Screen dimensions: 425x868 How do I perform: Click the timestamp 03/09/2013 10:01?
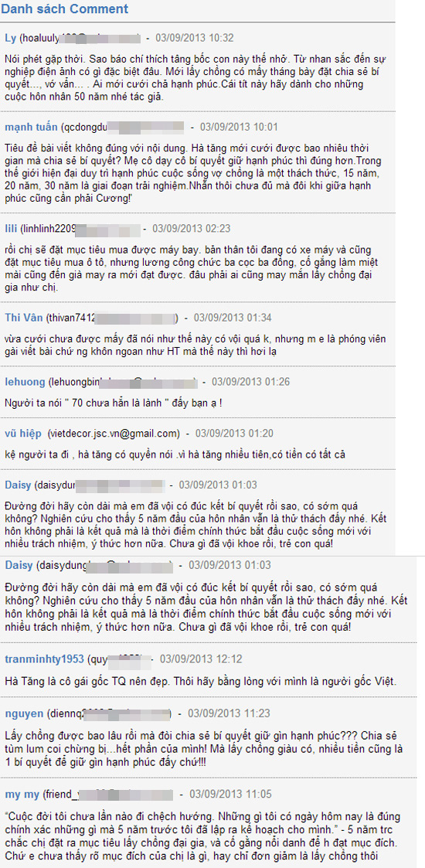point(239,128)
